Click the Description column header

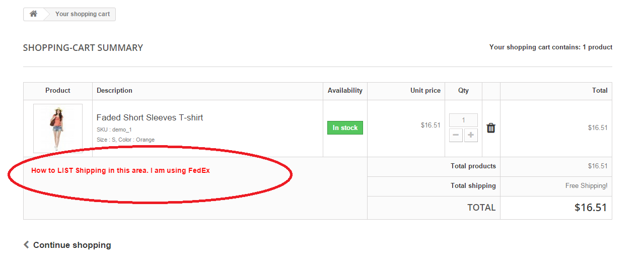(114, 91)
